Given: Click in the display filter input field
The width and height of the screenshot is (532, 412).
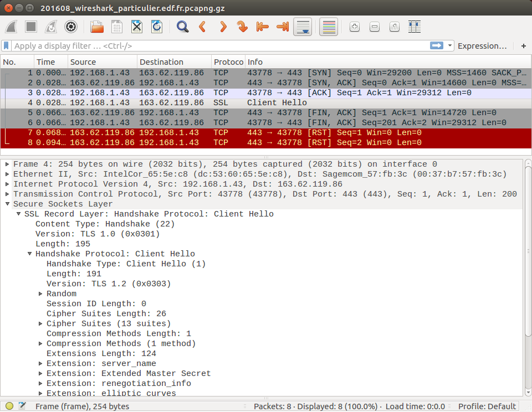Looking at the screenshot, I should pos(222,46).
